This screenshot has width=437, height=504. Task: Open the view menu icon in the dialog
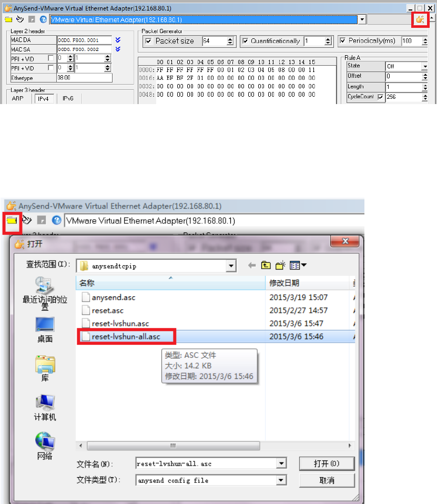(298, 265)
